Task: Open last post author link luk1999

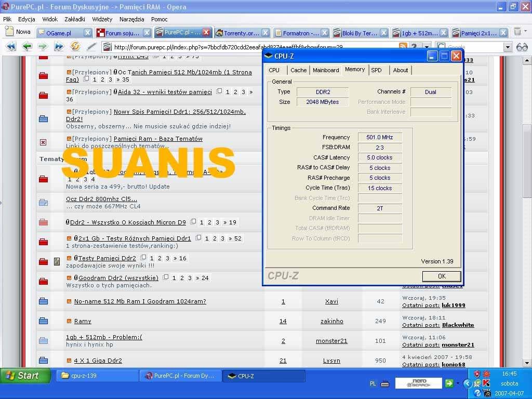Action: pos(453,305)
